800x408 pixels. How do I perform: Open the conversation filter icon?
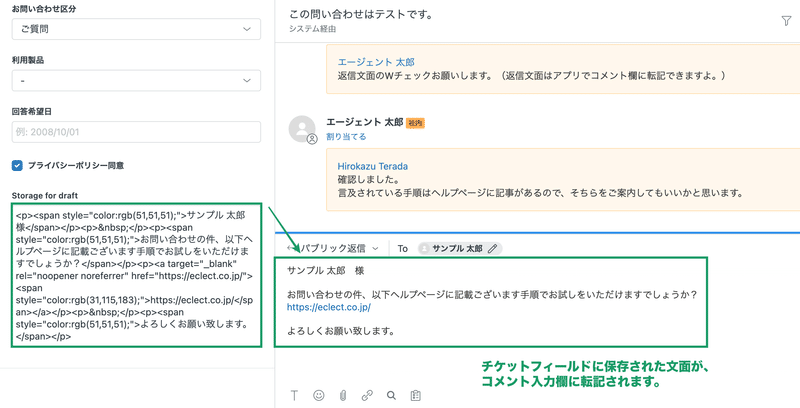coord(786,21)
